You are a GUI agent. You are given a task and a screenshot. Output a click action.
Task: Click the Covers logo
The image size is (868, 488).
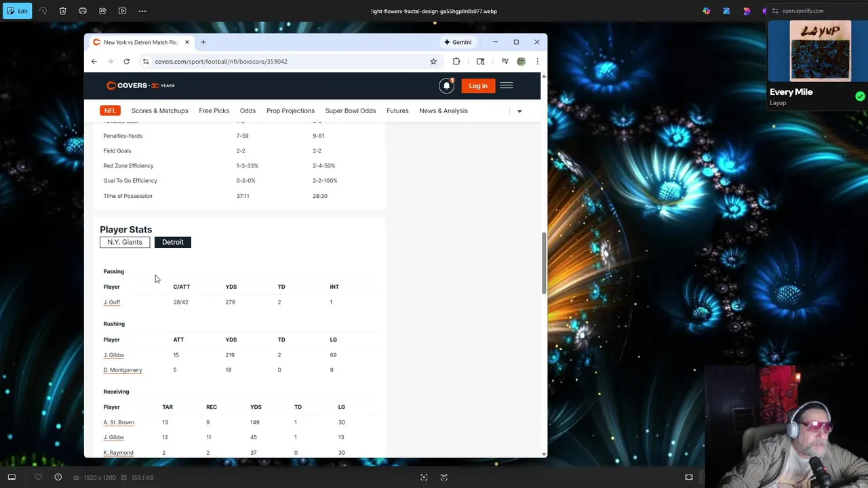(140, 85)
